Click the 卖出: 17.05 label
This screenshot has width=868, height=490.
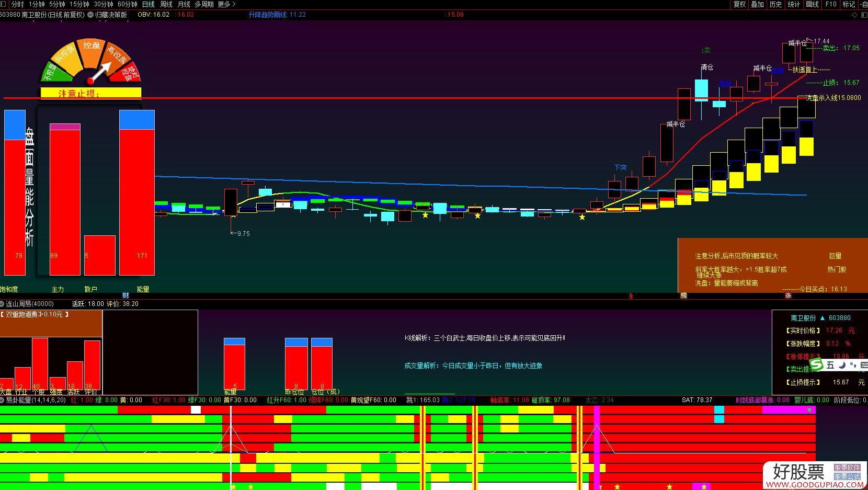point(841,48)
